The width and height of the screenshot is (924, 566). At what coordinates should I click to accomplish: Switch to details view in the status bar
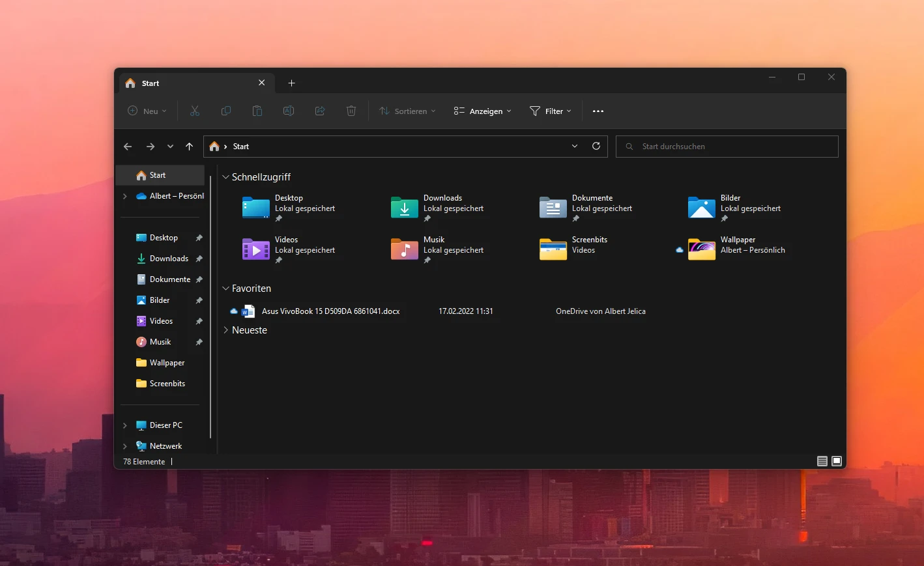click(x=822, y=461)
